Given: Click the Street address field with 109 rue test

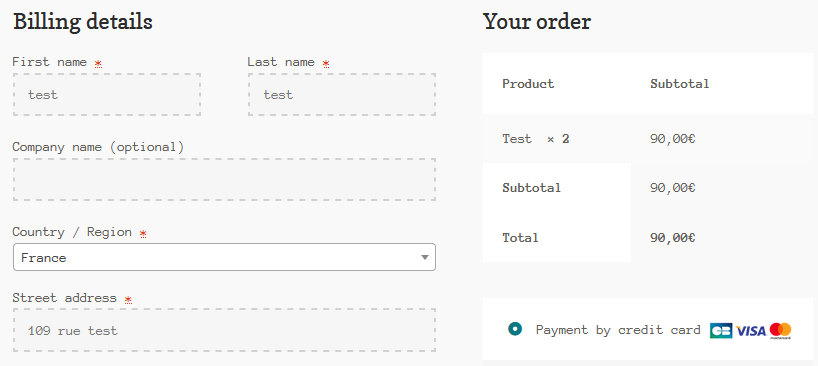Looking at the screenshot, I should (x=224, y=330).
